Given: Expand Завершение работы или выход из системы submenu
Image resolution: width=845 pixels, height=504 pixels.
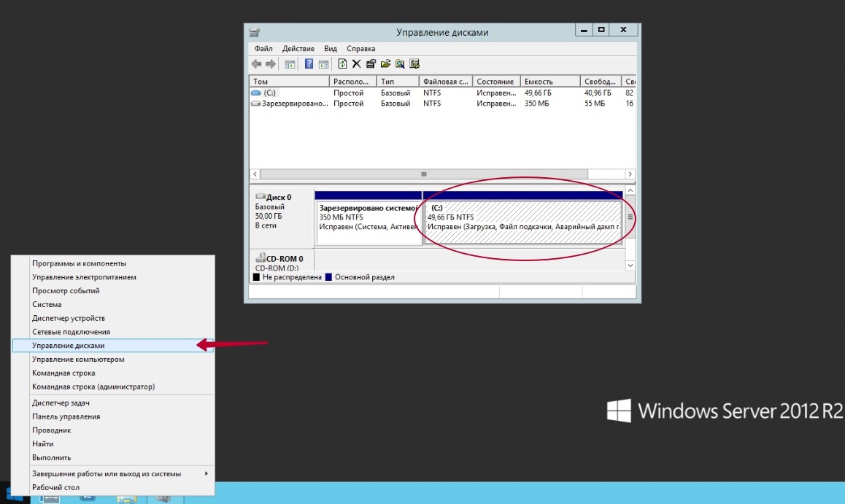Looking at the screenshot, I should coord(107,474).
